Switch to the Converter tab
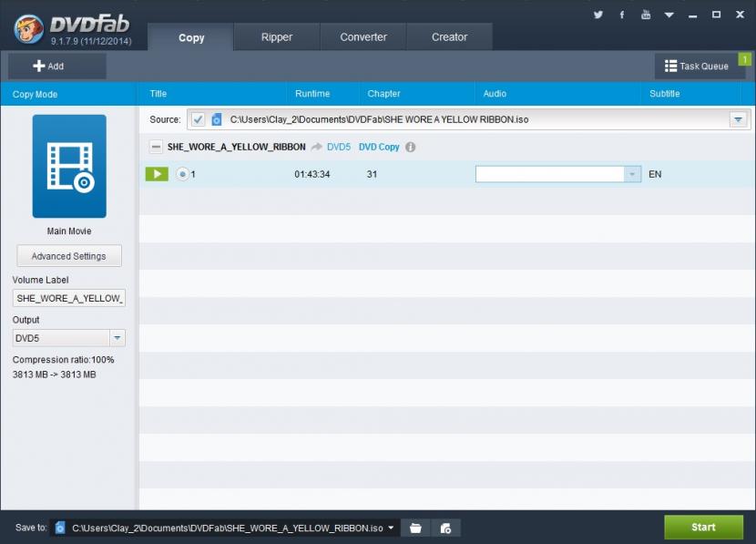 coord(363,37)
